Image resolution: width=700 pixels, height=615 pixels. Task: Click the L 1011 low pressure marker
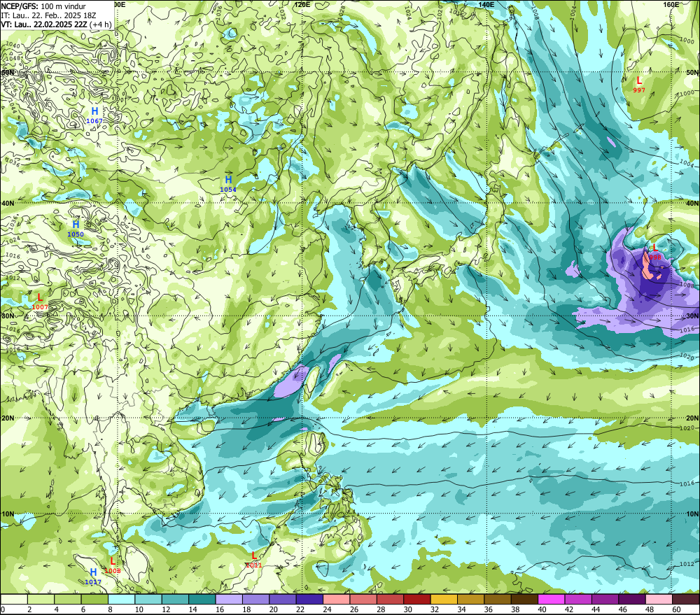pos(254,560)
